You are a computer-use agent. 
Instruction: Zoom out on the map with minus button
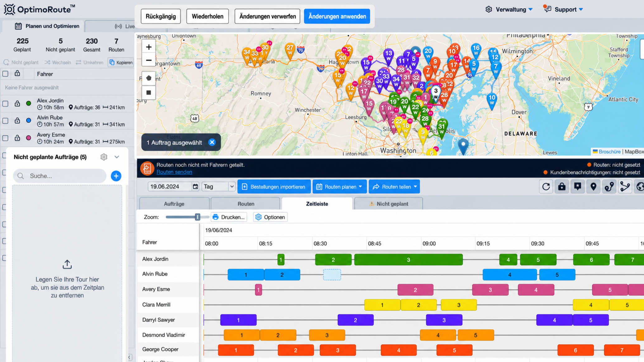click(149, 60)
